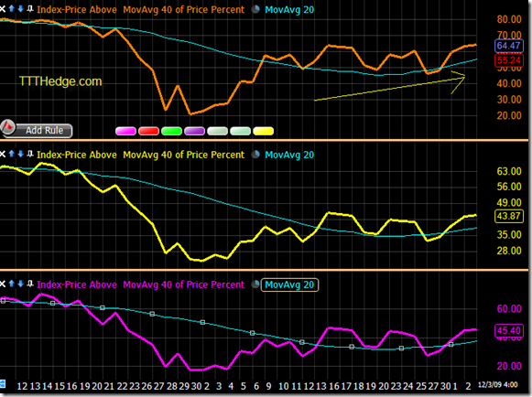Pick the purple color swatch
Image resolution: width=532 pixels, height=397 pixels.
click(194, 131)
